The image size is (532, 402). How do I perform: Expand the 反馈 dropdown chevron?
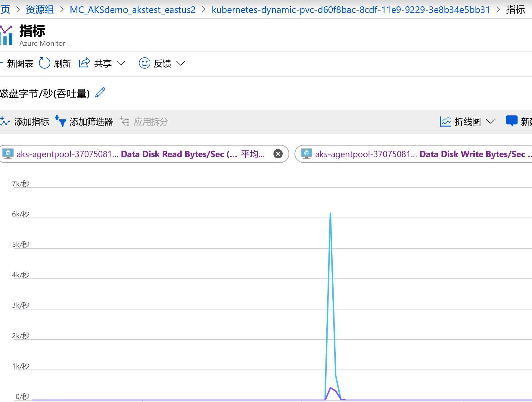point(181,64)
